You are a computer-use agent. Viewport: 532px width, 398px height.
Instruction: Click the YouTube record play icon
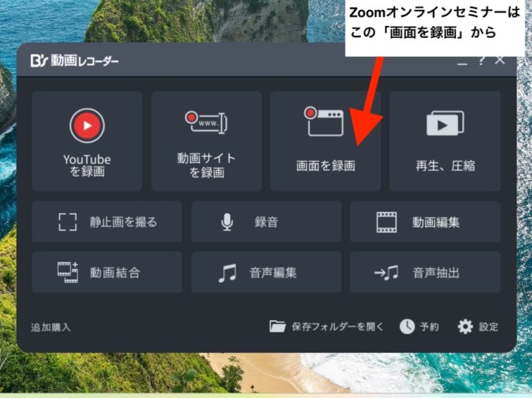pyautogui.click(x=87, y=124)
